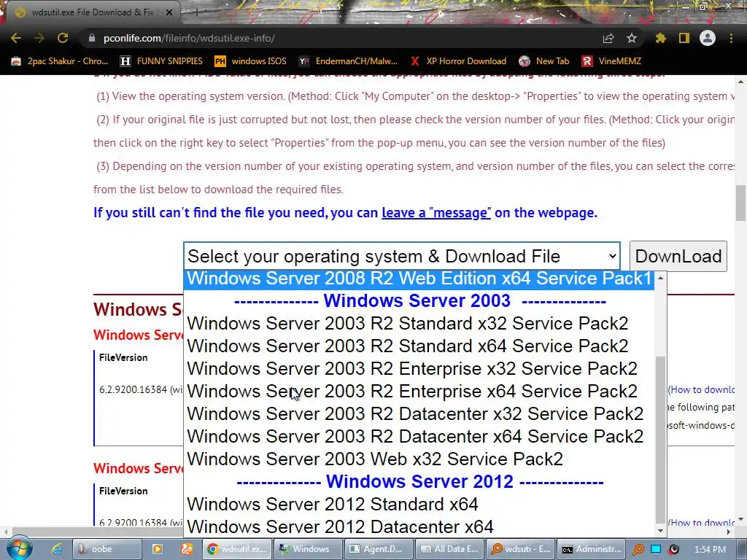Switch to the Windows taskbar button

pyautogui.click(x=309, y=549)
